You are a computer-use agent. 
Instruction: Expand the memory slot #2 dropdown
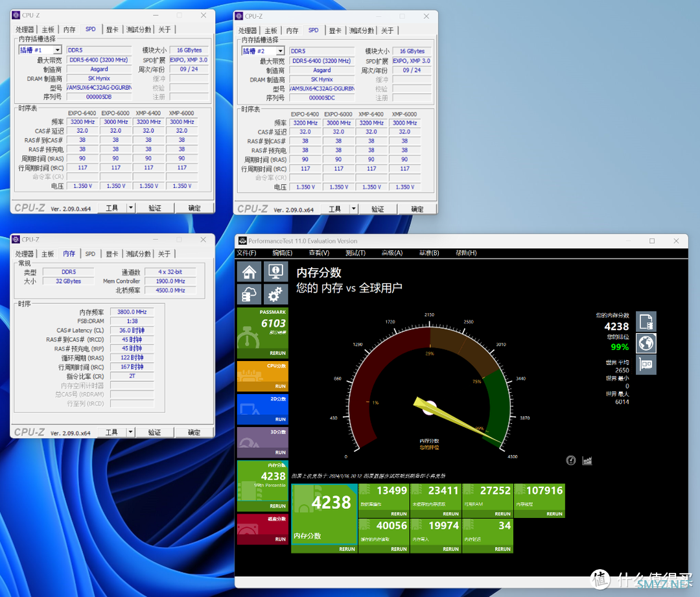(x=280, y=51)
